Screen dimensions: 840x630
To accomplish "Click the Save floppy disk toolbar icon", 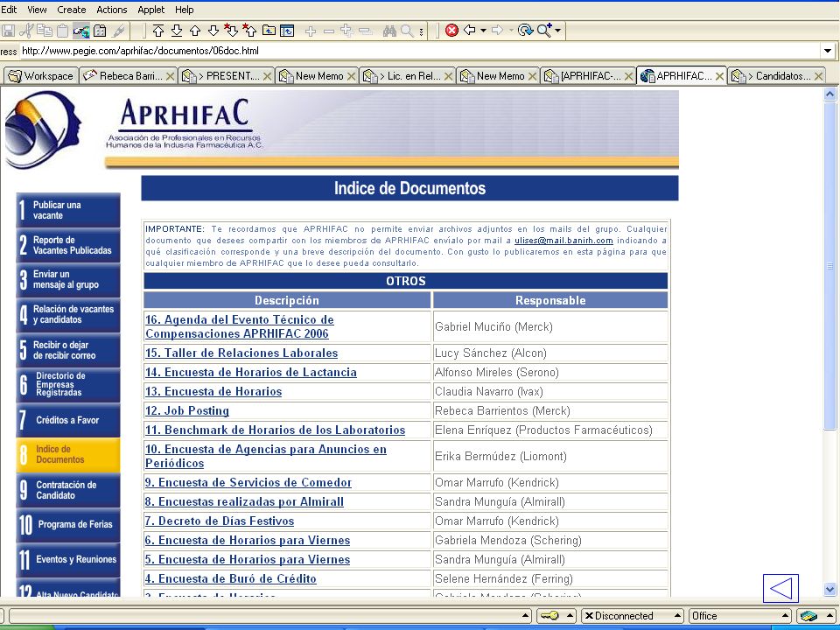I will [x=9, y=31].
